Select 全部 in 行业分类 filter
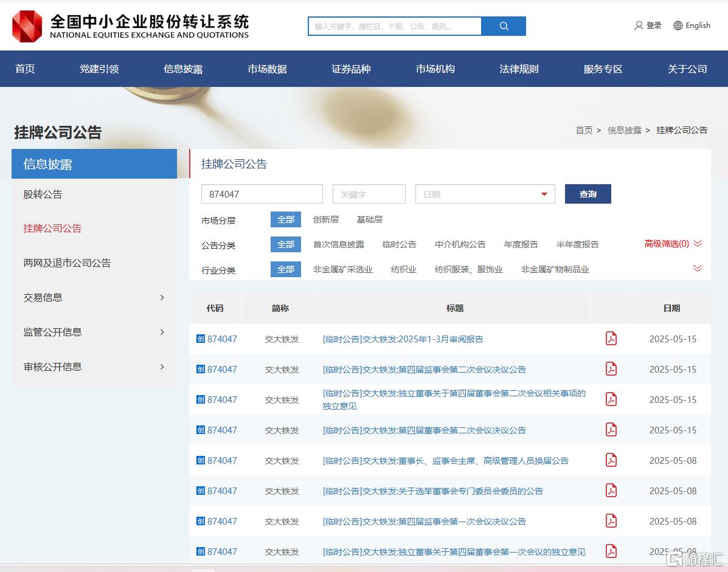This screenshot has height=572, width=728. tap(285, 269)
